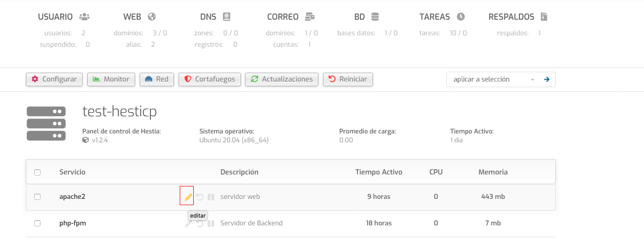Click the pencil edit icon for apache2
This screenshot has height=242, width=644.
click(x=188, y=197)
